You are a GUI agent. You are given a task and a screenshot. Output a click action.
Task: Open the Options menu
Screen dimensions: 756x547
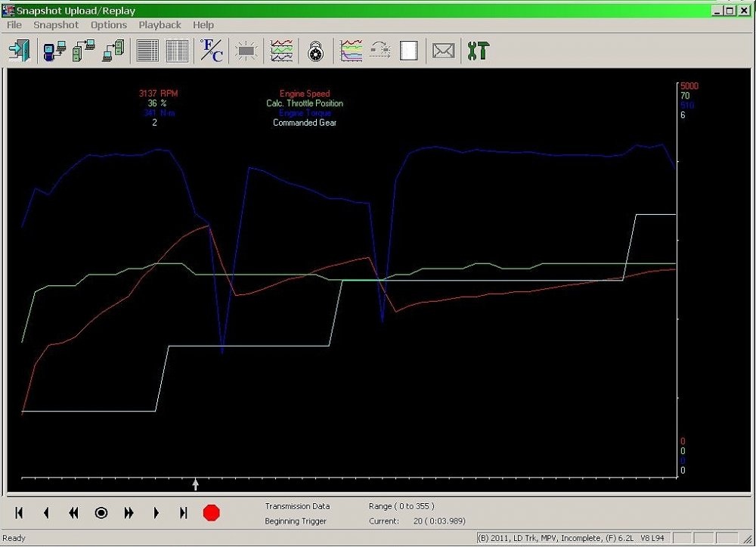(x=108, y=24)
